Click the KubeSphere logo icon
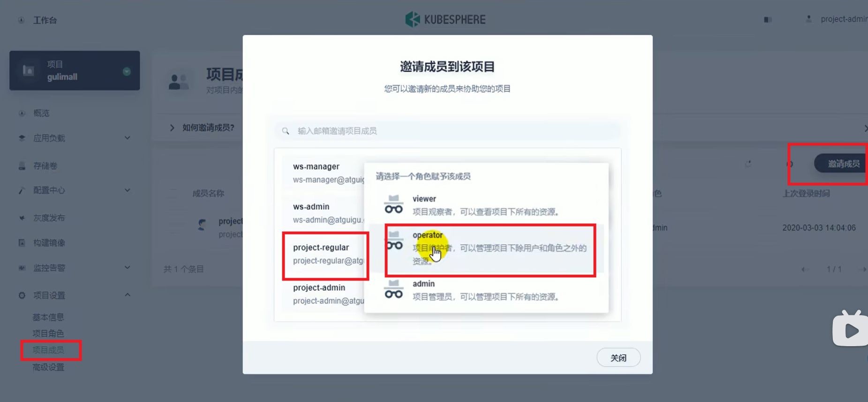The height and width of the screenshot is (402, 868). (x=413, y=19)
